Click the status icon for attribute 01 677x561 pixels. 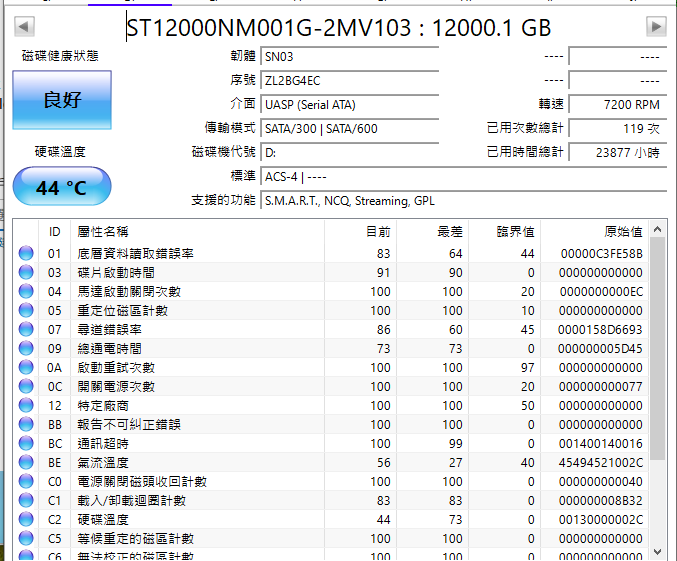[26, 253]
